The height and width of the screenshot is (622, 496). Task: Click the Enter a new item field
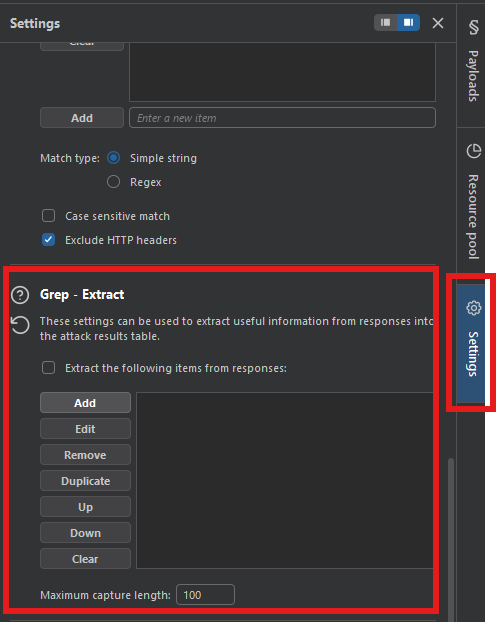(x=282, y=118)
